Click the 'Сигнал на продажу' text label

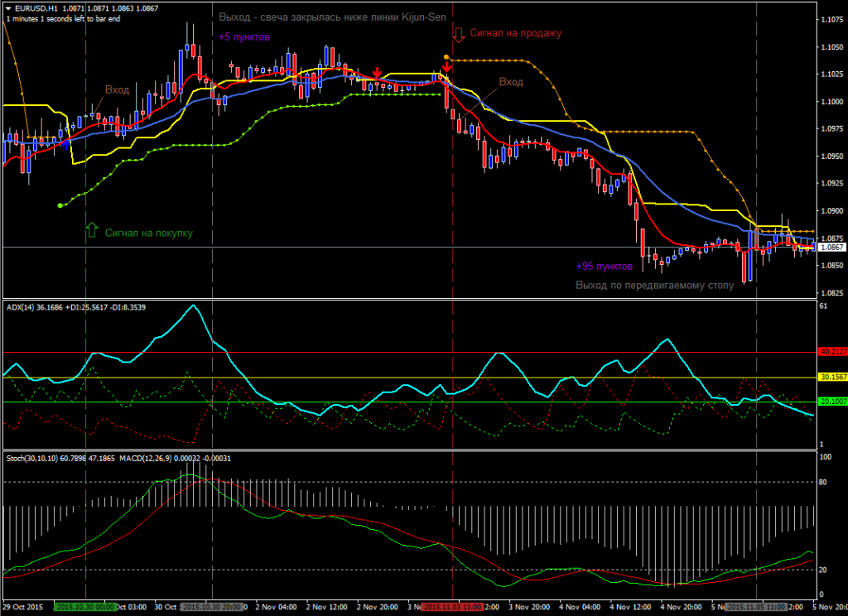pyautogui.click(x=516, y=33)
